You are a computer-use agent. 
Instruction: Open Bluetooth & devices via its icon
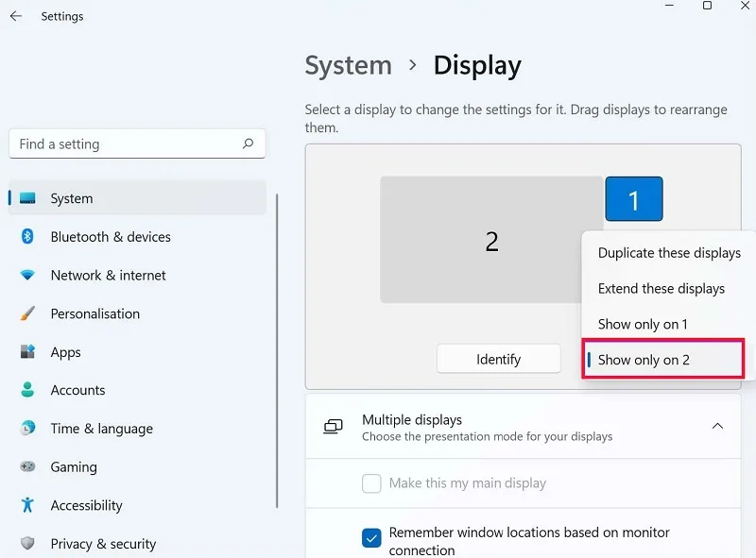pos(27,236)
